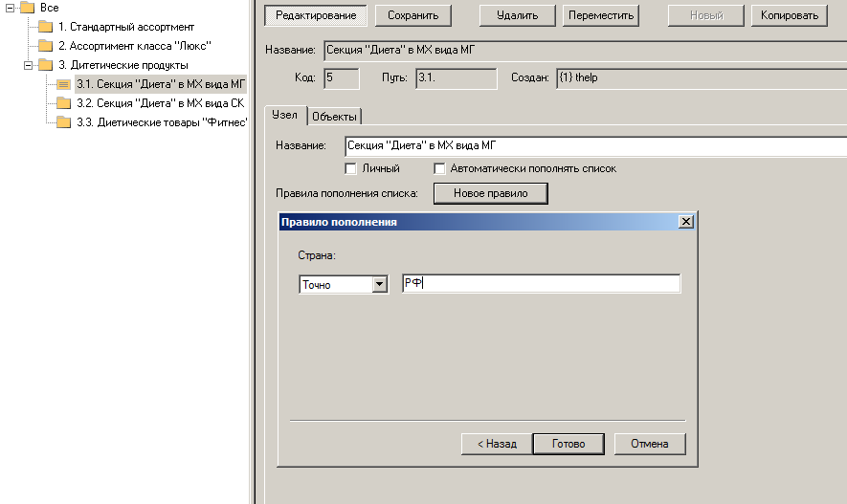Click the read-only top 'Название' field
847x504 pixels.
point(585,50)
